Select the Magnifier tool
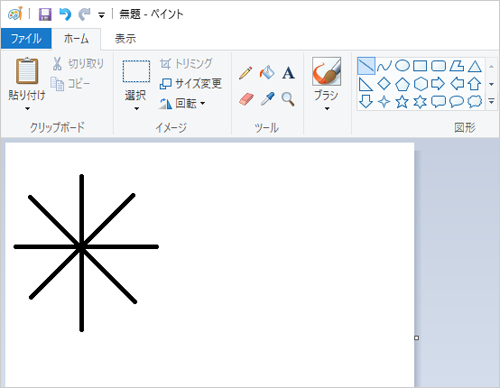 click(x=288, y=99)
